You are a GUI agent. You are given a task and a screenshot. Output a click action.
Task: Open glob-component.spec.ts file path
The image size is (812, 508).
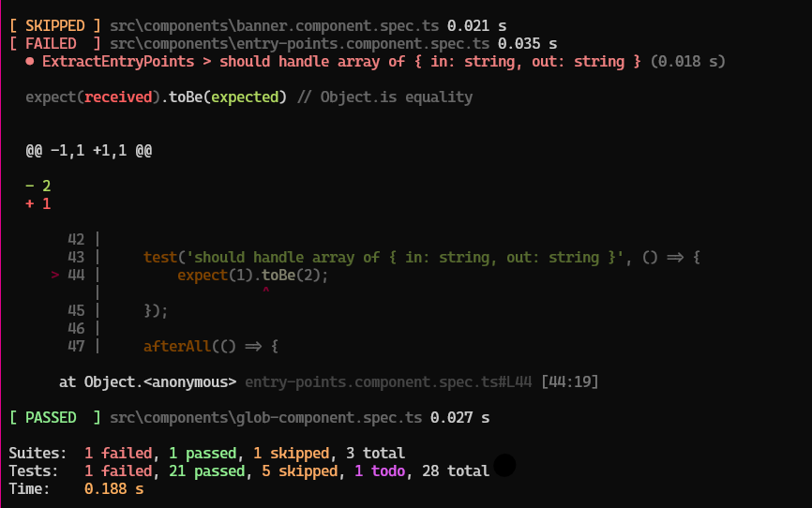click(x=266, y=417)
